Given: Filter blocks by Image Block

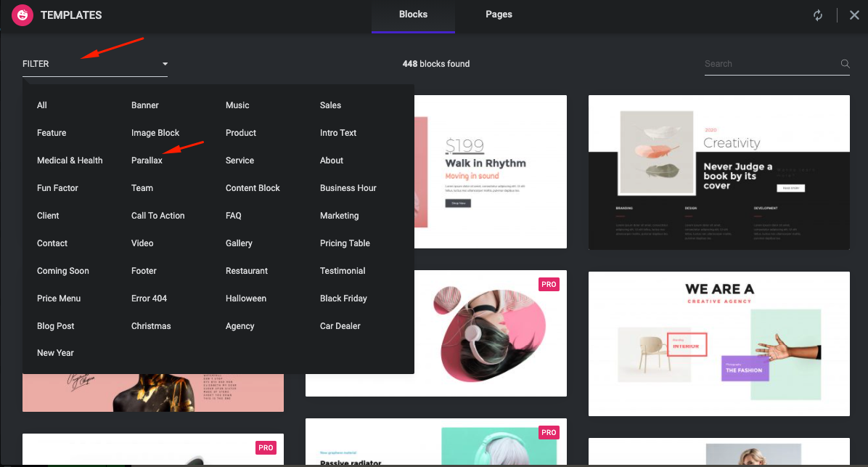Looking at the screenshot, I should coord(155,133).
